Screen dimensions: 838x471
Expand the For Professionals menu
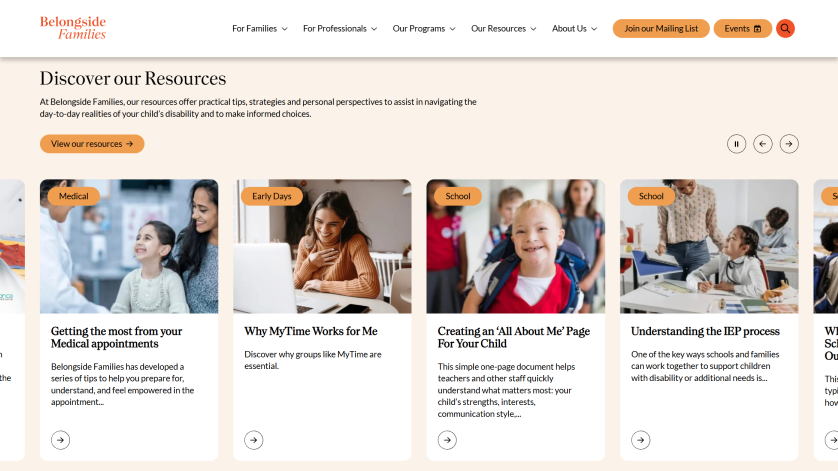[340, 29]
